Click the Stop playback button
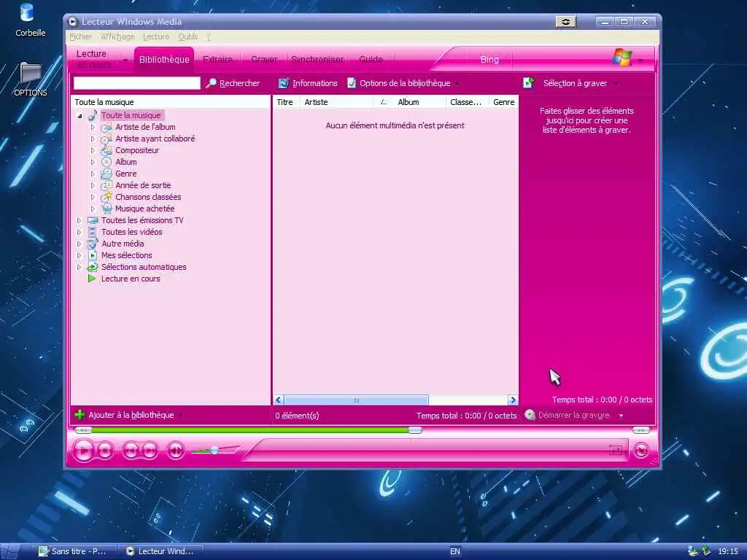Viewport: 747px width, 560px height. [105, 450]
